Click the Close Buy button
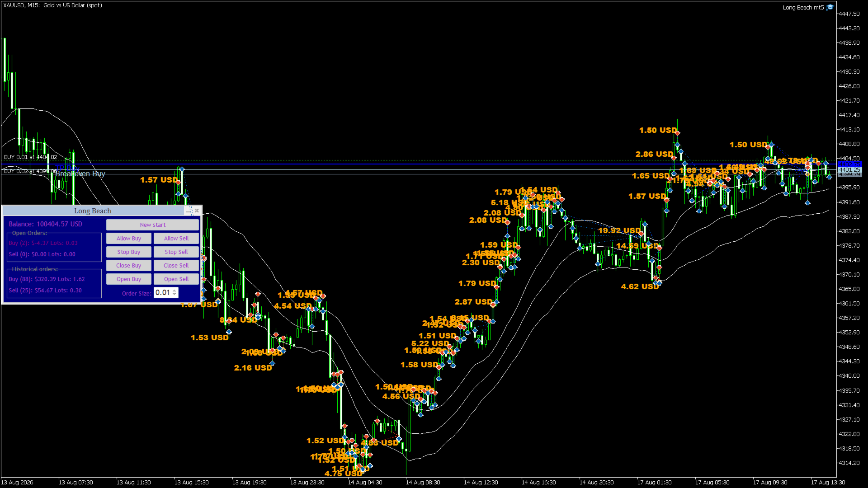Viewport: 868px width, 488px height. 129,265
